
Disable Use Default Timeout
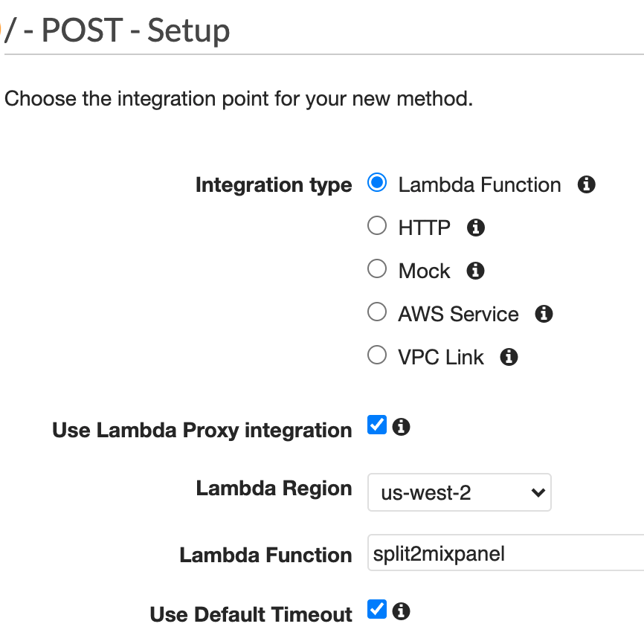point(377,610)
